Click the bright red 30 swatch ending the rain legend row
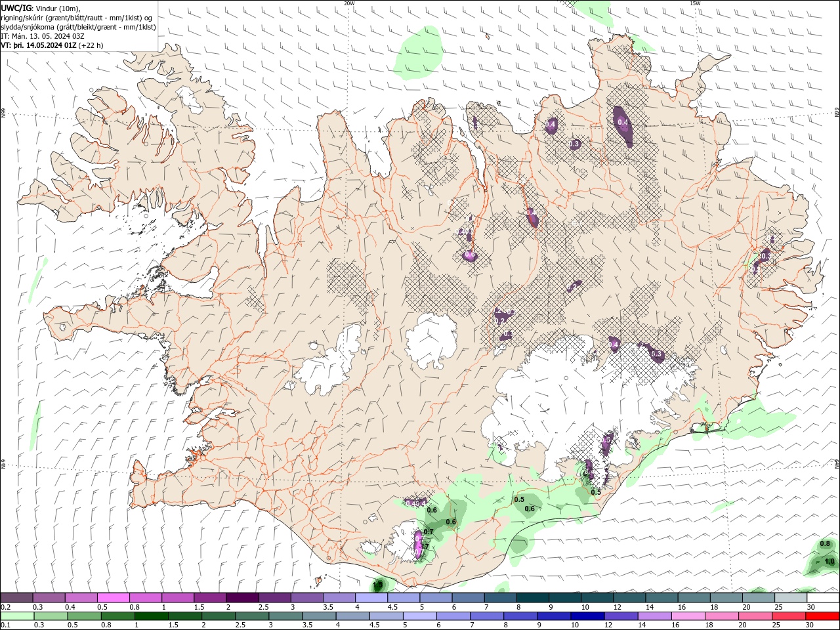 (x=822, y=616)
